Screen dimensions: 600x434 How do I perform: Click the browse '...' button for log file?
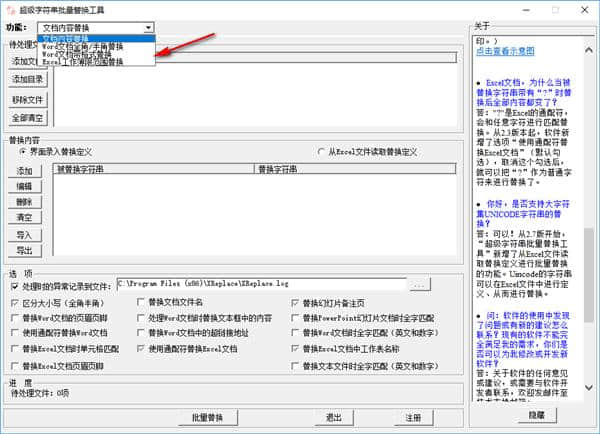coord(420,284)
